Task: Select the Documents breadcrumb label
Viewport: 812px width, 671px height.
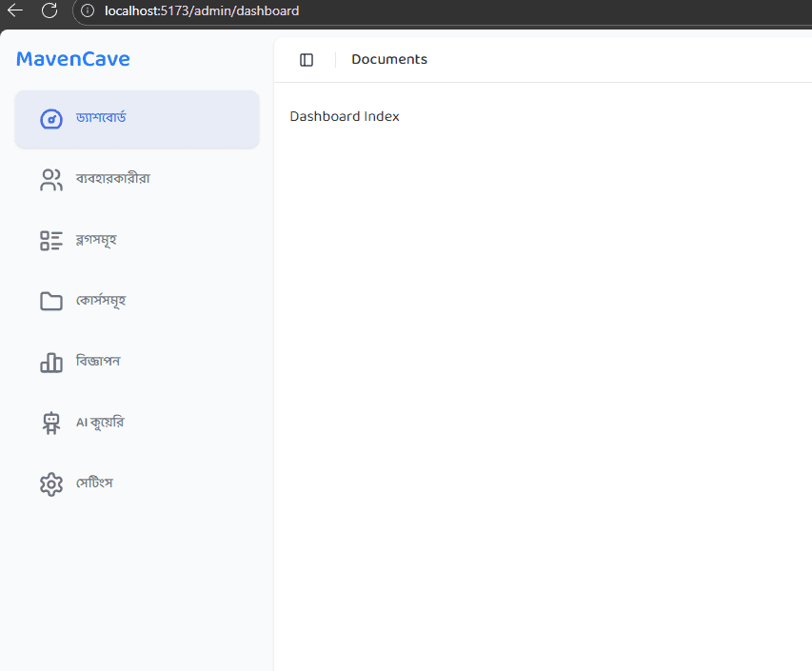Action: click(x=388, y=58)
